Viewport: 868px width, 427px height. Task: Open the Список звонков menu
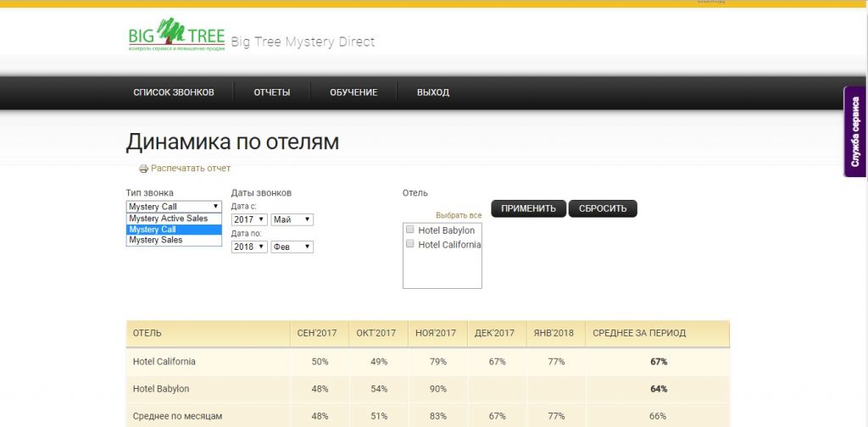[174, 92]
